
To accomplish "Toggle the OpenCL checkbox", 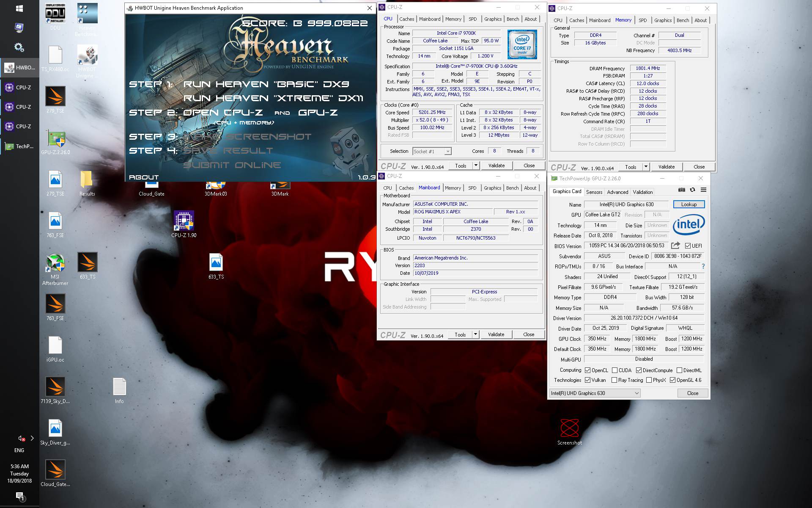I will point(587,370).
